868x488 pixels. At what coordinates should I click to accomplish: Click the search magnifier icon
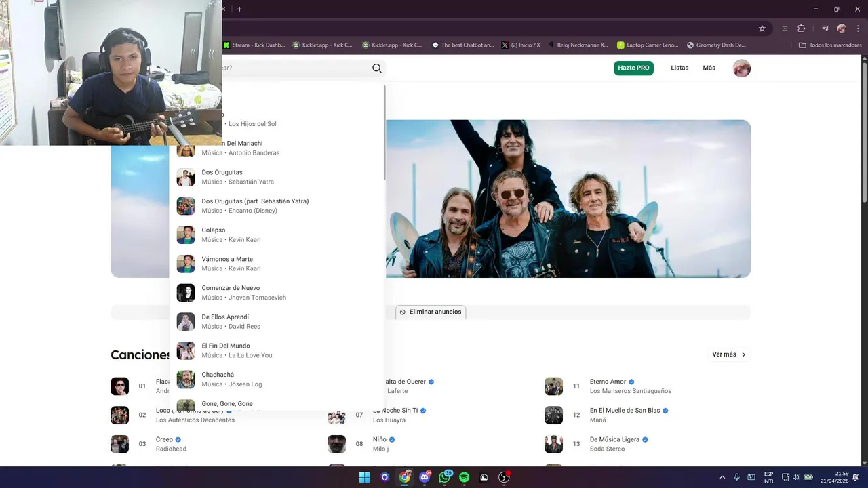[377, 68]
